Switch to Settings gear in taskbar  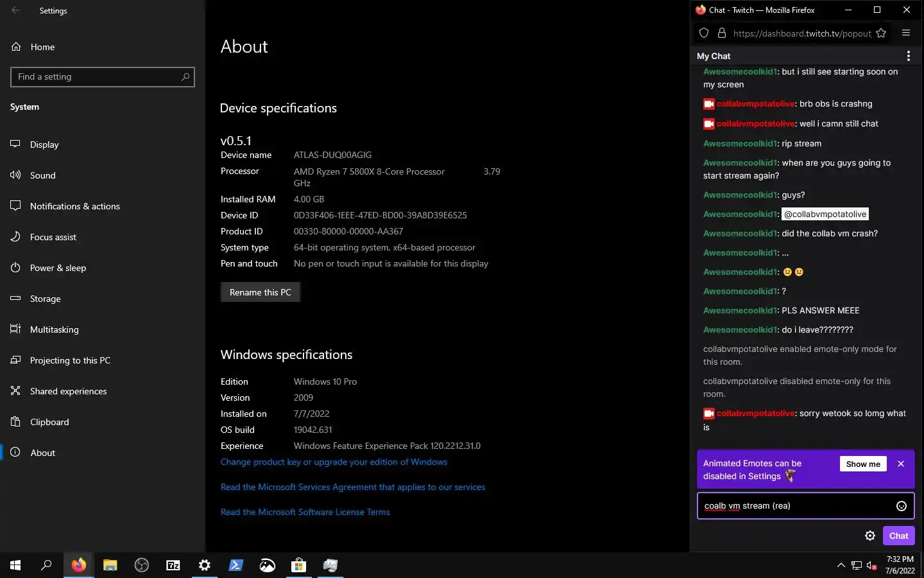(x=204, y=565)
